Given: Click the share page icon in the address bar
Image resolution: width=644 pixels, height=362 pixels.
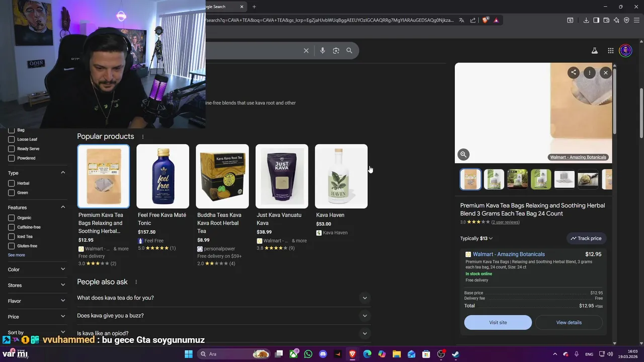Looking at the screenshot, I should [x=473, y=21].
